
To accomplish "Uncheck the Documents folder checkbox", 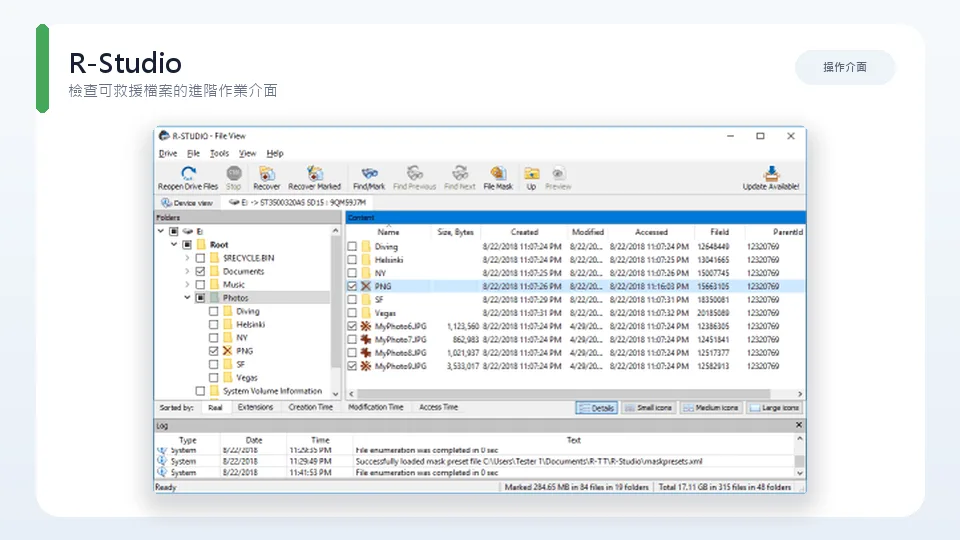I will coord(200,271).
